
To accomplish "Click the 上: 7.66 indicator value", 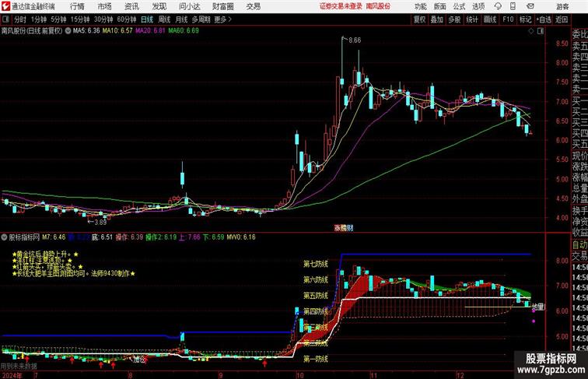I will (x=189, y=237).
